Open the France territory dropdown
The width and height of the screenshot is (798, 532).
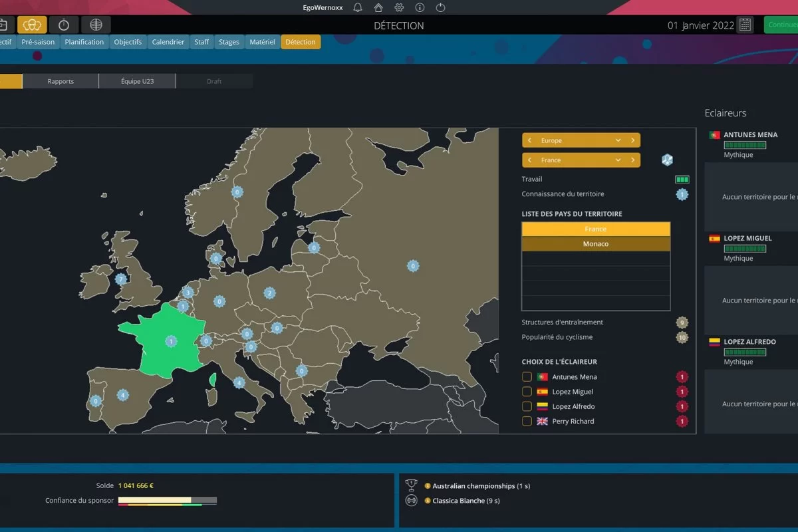pyautogui.click(x=618, y=160)
